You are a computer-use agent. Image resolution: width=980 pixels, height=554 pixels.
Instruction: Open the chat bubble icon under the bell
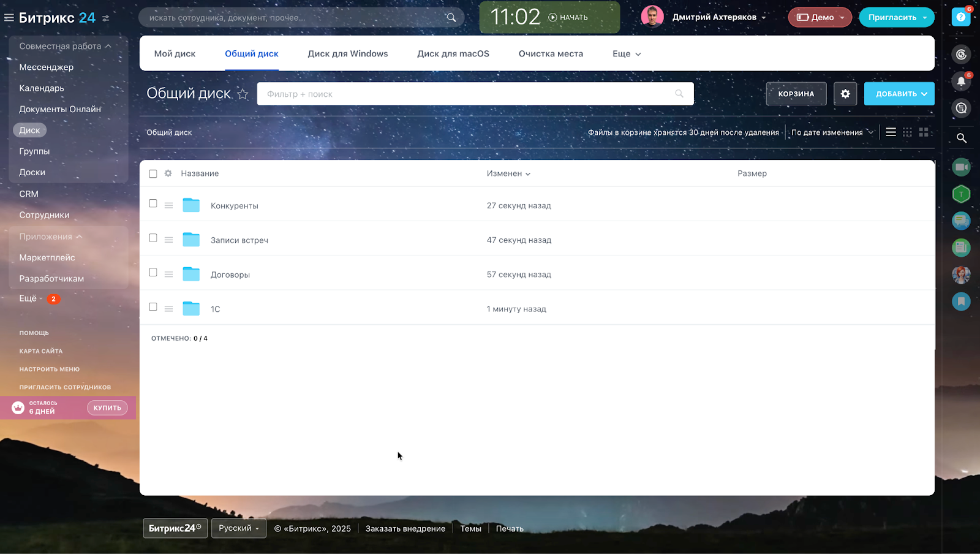[961, 108]
